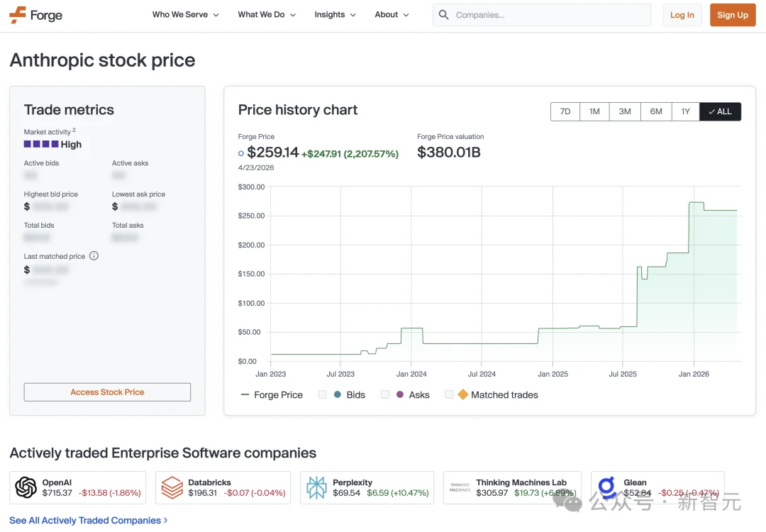The height and width of the screenshot is (532, 766).
Task: Show Matched trades on the chart
Action: 449,394
